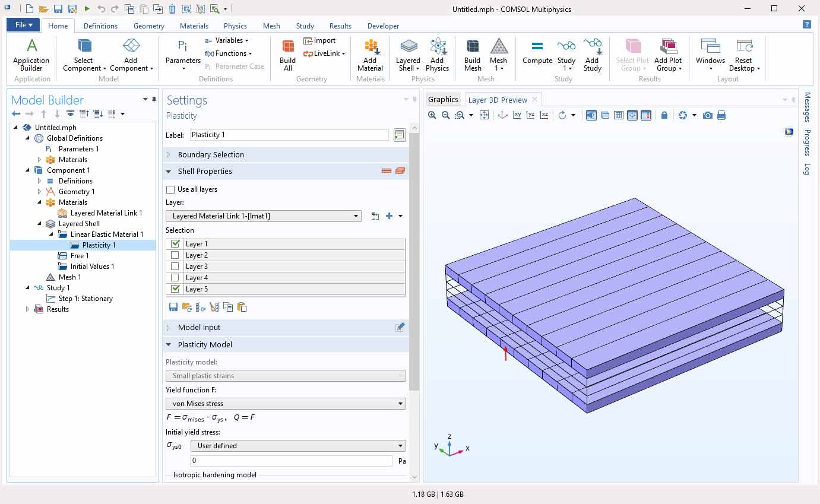Open the Layered Material Link layer dropdown
This screenshot has width=820, height=504.
[x=264, y=216]
